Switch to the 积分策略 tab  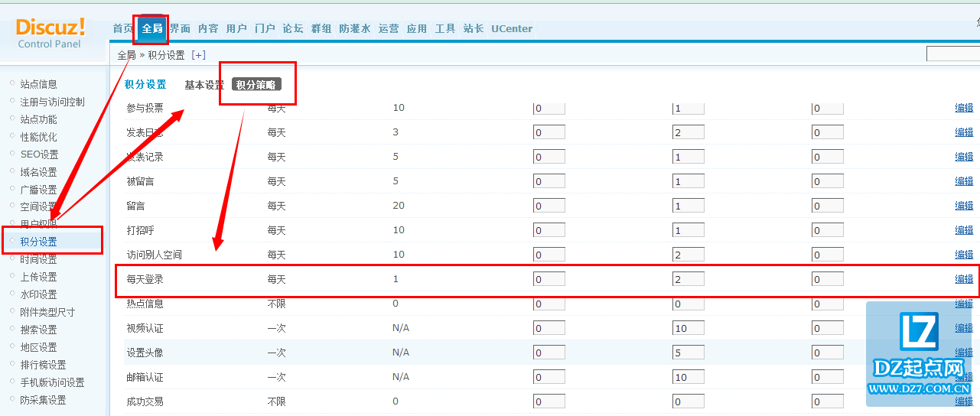256,85
